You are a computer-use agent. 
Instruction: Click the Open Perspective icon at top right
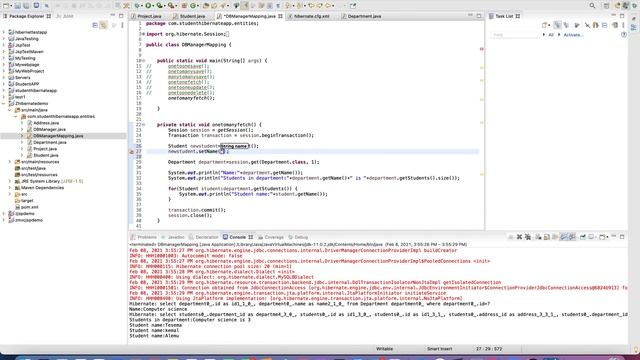(607, 6)
